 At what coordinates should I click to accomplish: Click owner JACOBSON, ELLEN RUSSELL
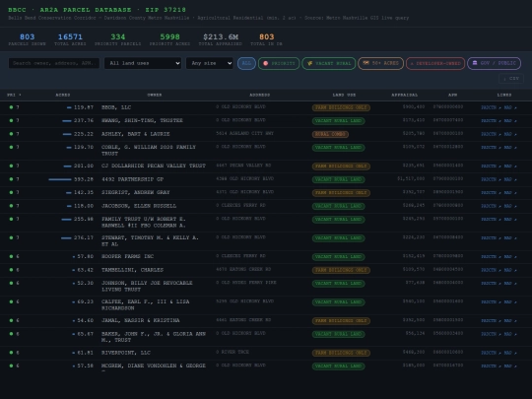pyautogui.click(x=139, y=206)
